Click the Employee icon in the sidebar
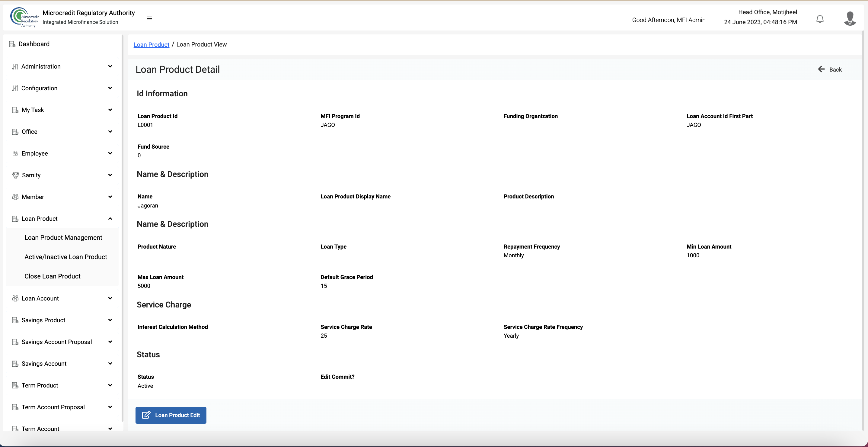 pyautogui.click(x=15, y=153)
